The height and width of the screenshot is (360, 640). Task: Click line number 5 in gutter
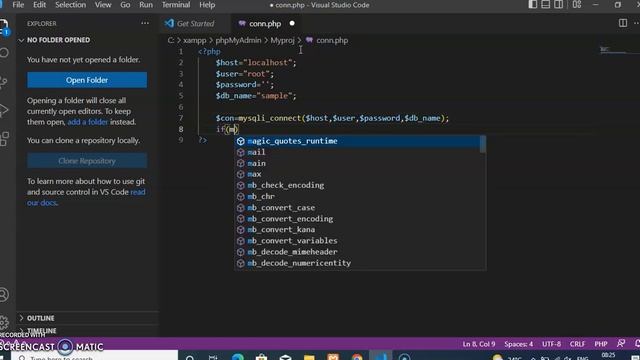[x=181, y=96]
